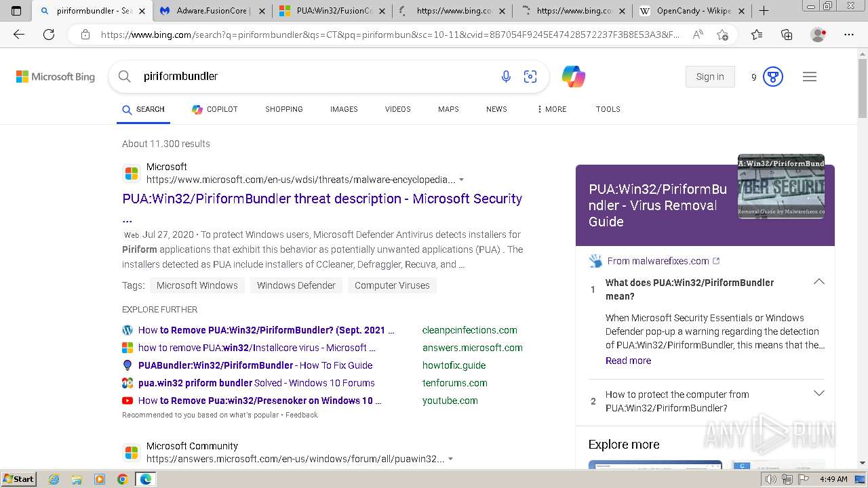This screenshot has height=488, width=868.
Task: Open File Explorer from taskbar
Action: (x=77, y=479)
